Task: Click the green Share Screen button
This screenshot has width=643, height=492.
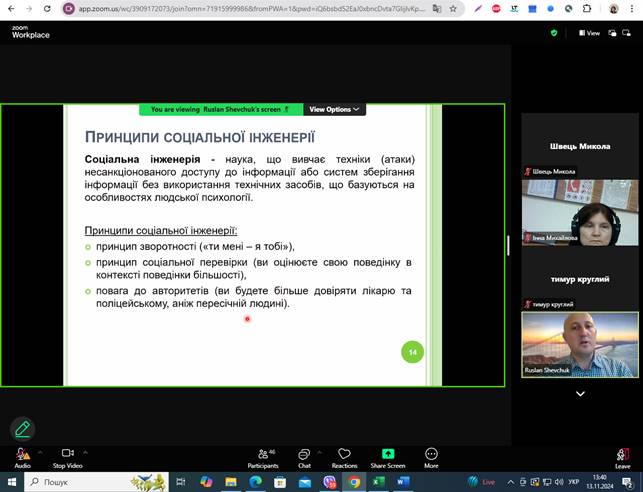Action: click(388, 454)
